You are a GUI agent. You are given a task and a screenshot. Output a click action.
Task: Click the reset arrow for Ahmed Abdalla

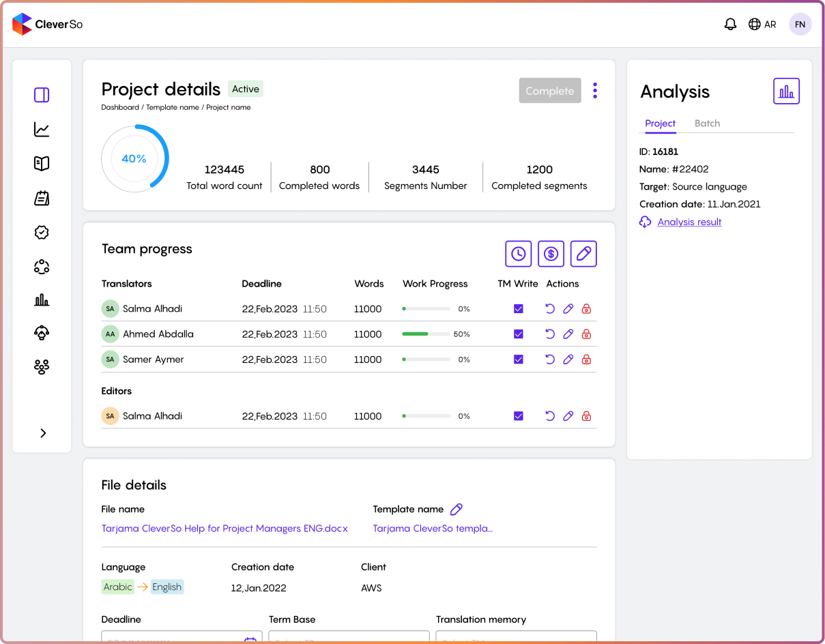[550, 334]
